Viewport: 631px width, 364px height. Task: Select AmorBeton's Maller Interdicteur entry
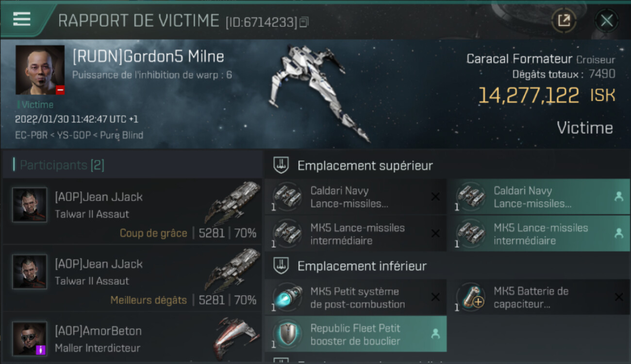tap(132, 338)
